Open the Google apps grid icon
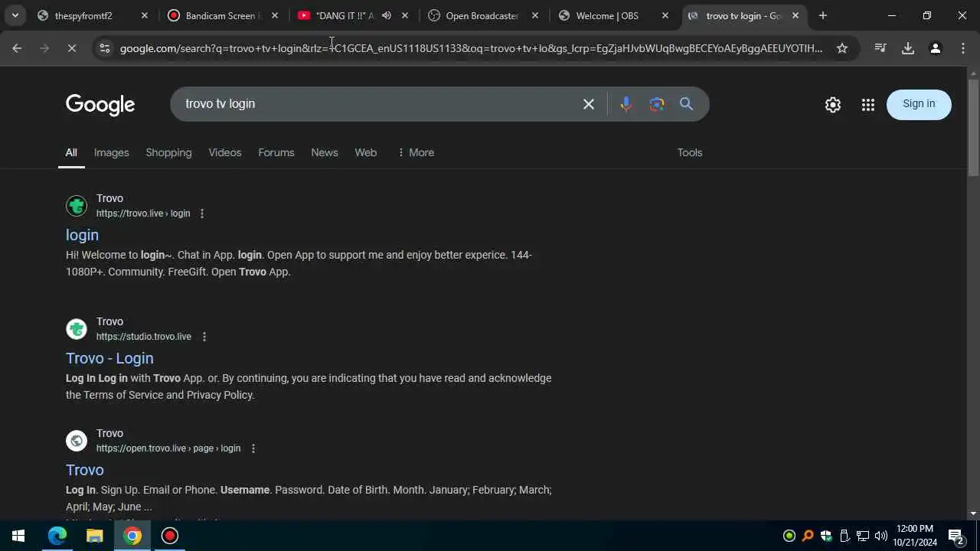Screen dimensions: 980x551 pos(868,105)
